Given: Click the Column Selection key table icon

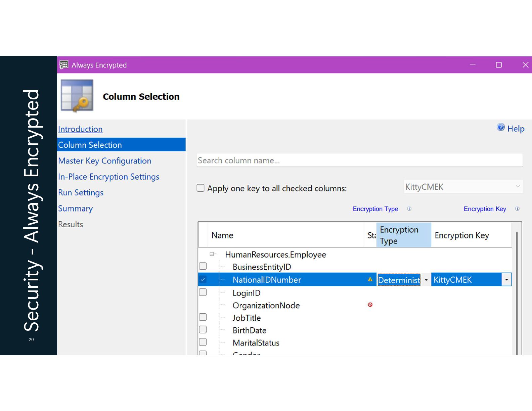Looking at the screenshot, I should tap(77, 96).
